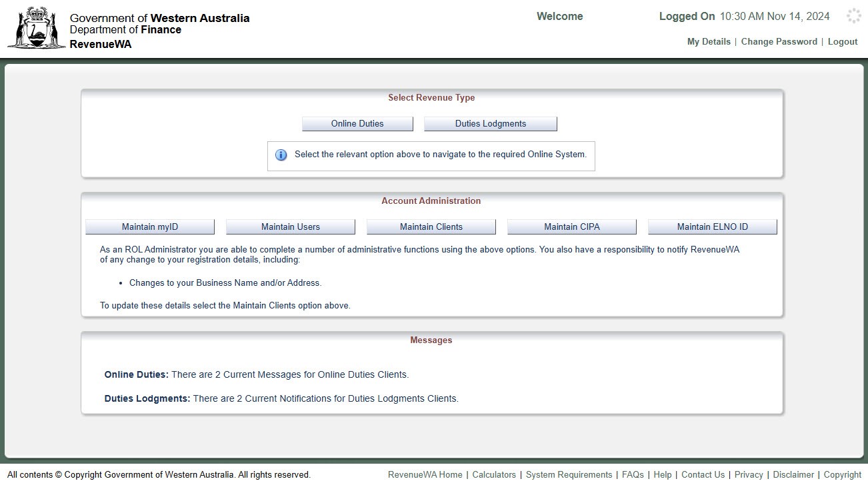868x485 pixels.
Task: Open Maintain ELNO ID administration
Action: [712, 227]
